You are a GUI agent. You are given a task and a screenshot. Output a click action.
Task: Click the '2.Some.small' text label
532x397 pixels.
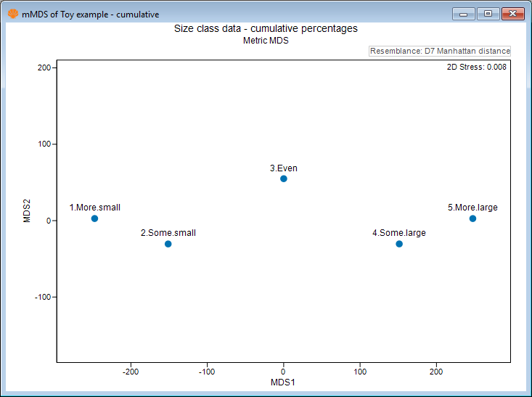coord(168,233)
